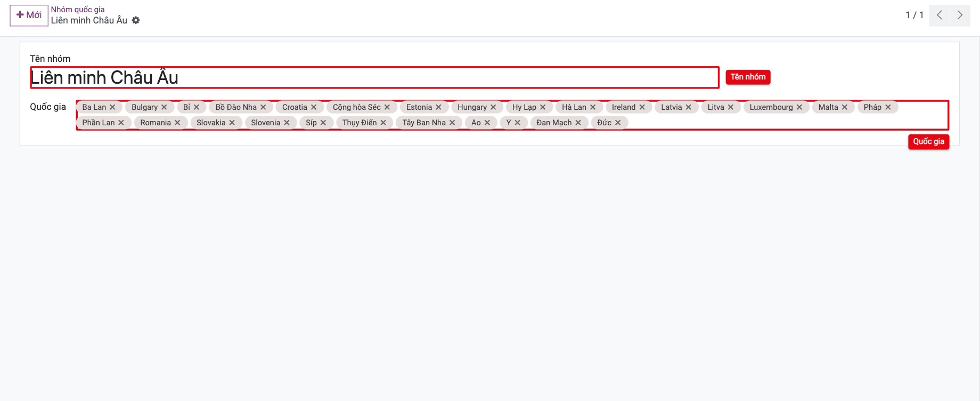The image size is (980, 401).
Task: Remove Đan Mạch from the list
Action: 578,123
